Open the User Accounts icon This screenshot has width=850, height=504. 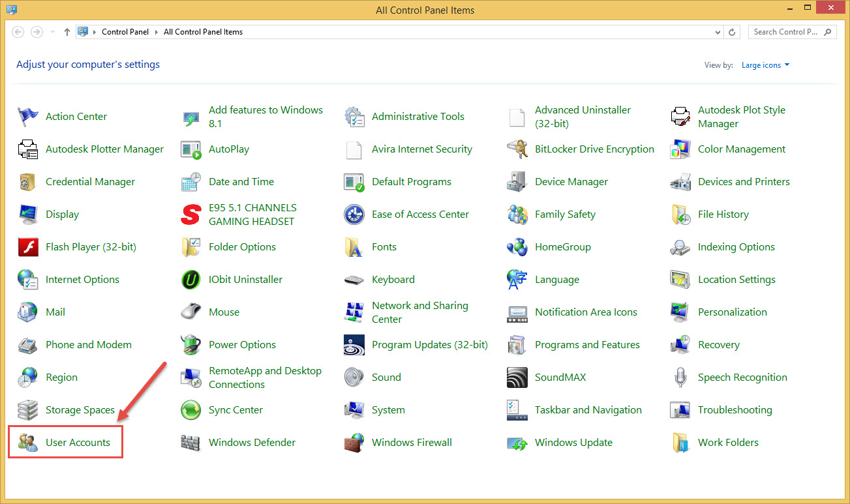coord(28,443)
